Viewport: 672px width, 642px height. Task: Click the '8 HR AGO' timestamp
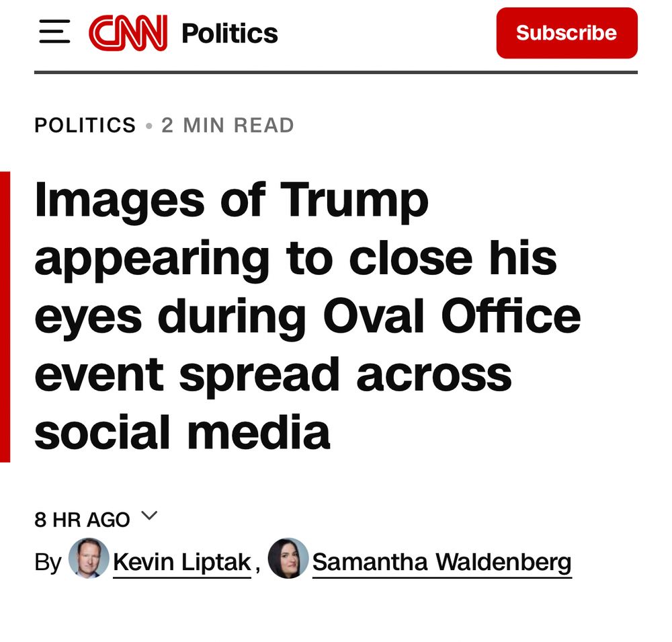(x=82, y=518)
